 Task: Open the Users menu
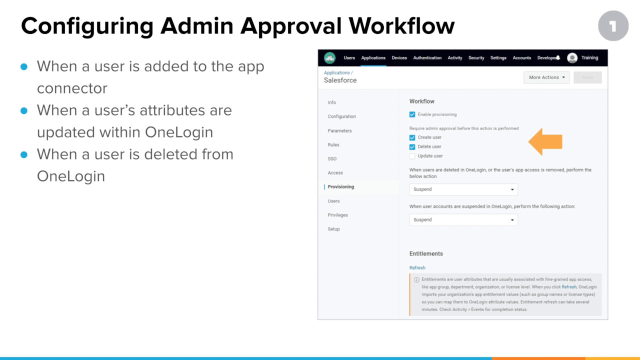[x=349, y=58]
